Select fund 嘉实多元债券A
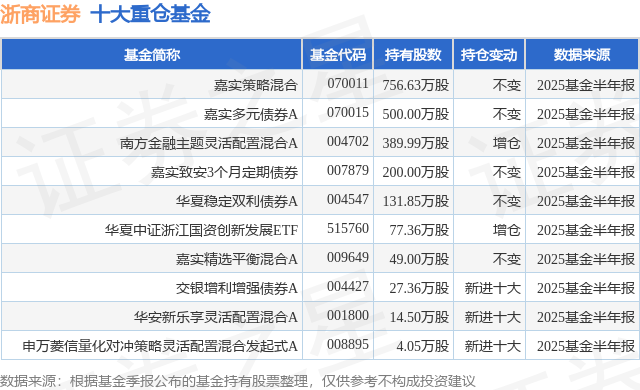The height and width of the screenshot is (390, 640). tap(251, 114)
